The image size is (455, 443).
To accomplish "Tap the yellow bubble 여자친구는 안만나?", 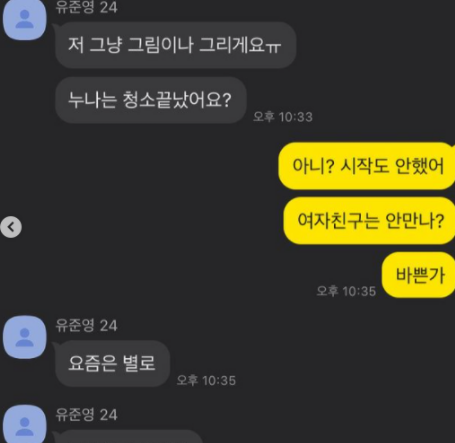I will (369, 220).
